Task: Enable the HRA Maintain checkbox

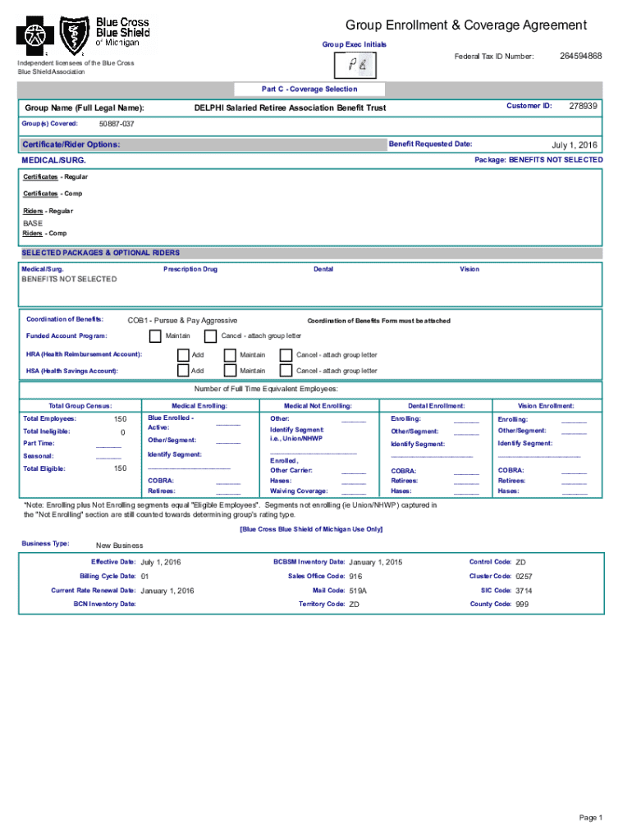Action: click(230, 354)
